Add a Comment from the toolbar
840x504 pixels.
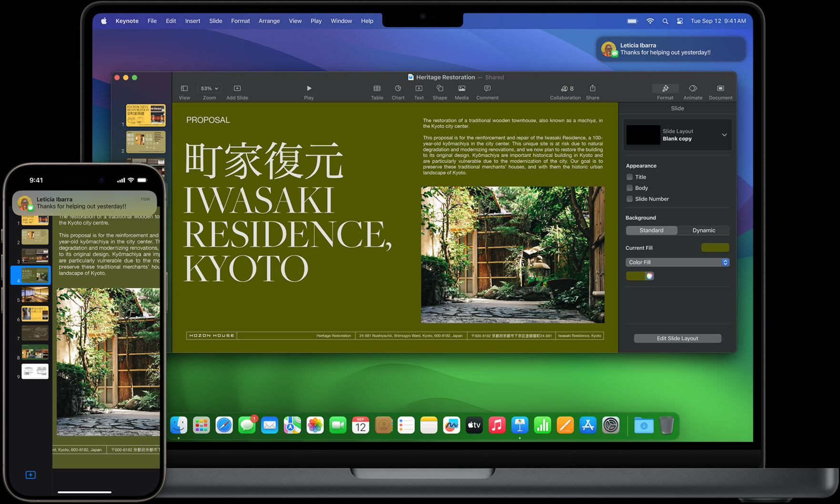point(487,89)
